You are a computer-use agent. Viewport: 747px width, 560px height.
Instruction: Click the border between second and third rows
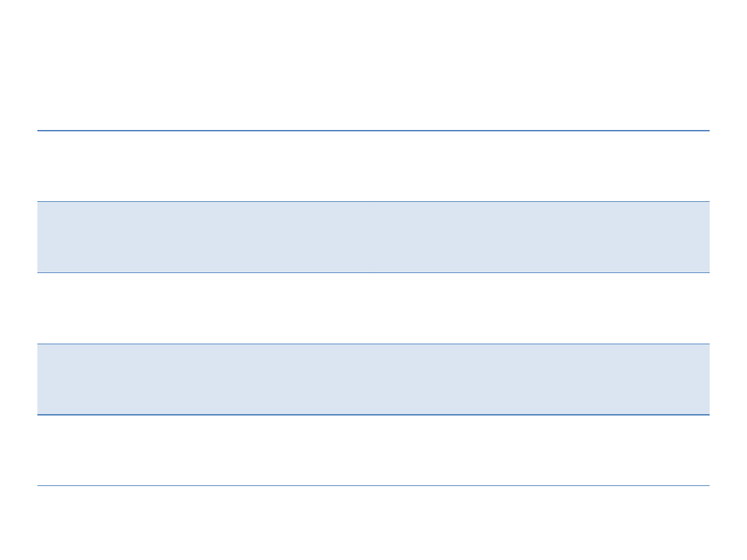(x=373, y=272)
